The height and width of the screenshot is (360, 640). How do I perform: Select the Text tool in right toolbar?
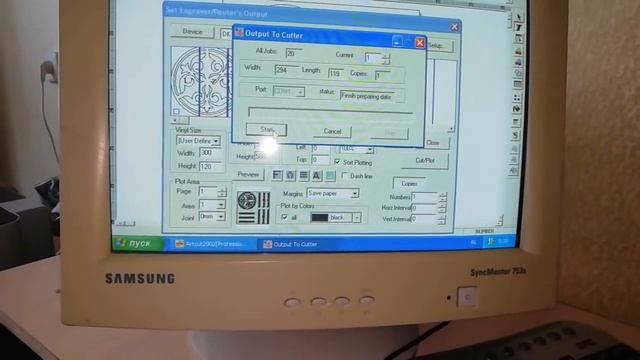(518, 28)
